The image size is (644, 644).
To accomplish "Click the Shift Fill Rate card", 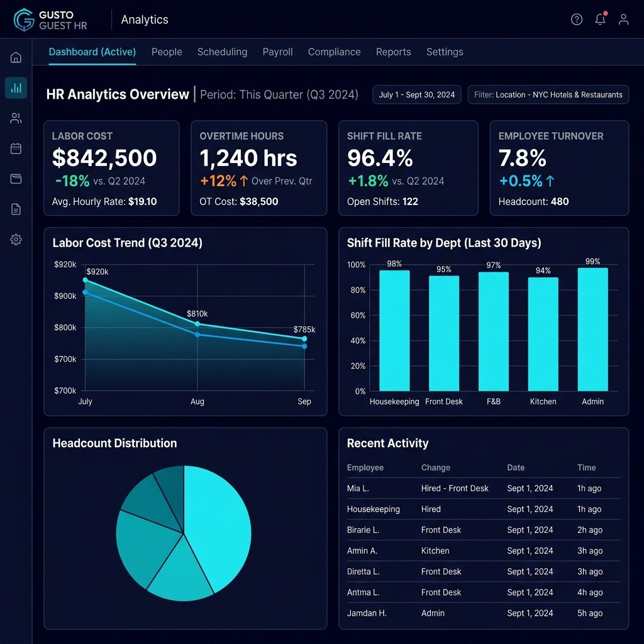I will 408,168.
